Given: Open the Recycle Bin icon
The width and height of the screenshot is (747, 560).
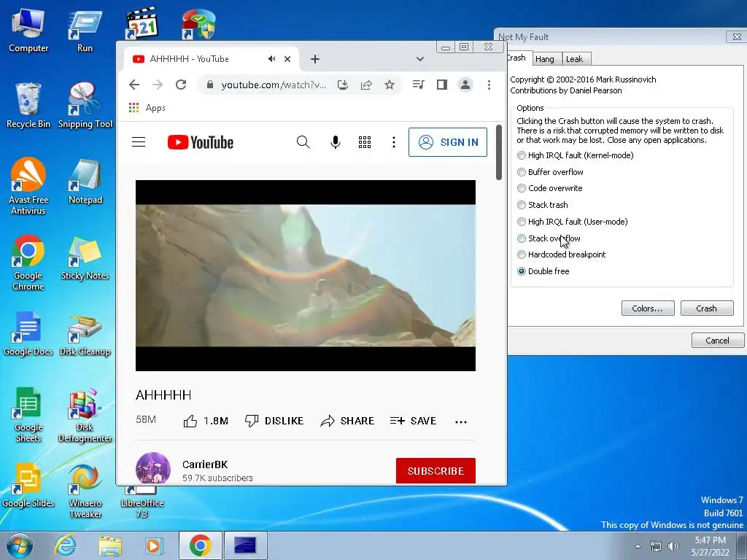Looking at the screenshot, I should pos(28,106).
